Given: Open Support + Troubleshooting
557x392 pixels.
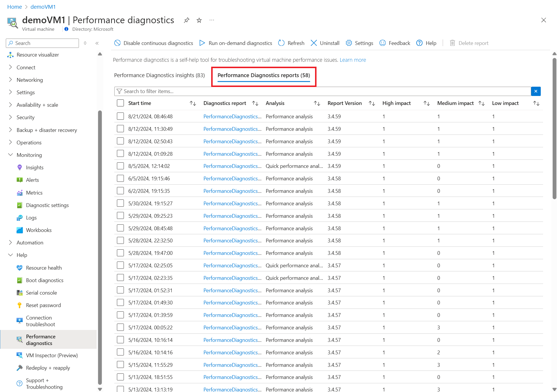Looking at the screenshot, I should click(x=44, y=384).
